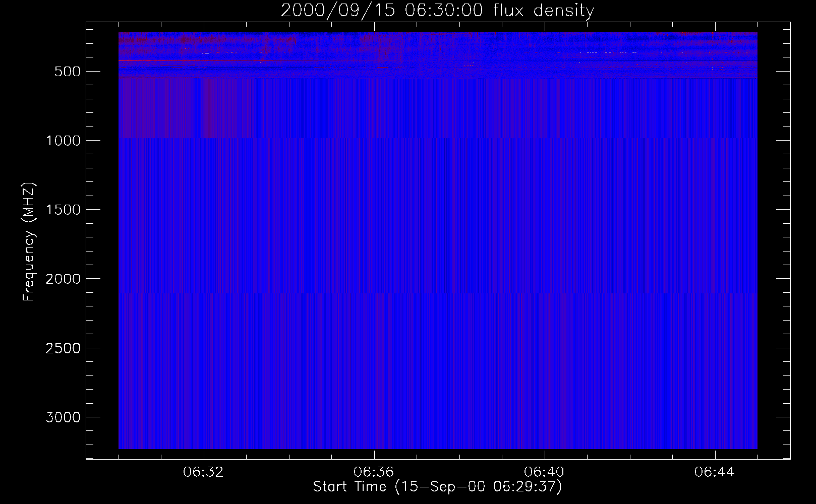Click the 06:32 time tick label
The width and height of the screenshot is (816, 504).
[x=204, y=472]
